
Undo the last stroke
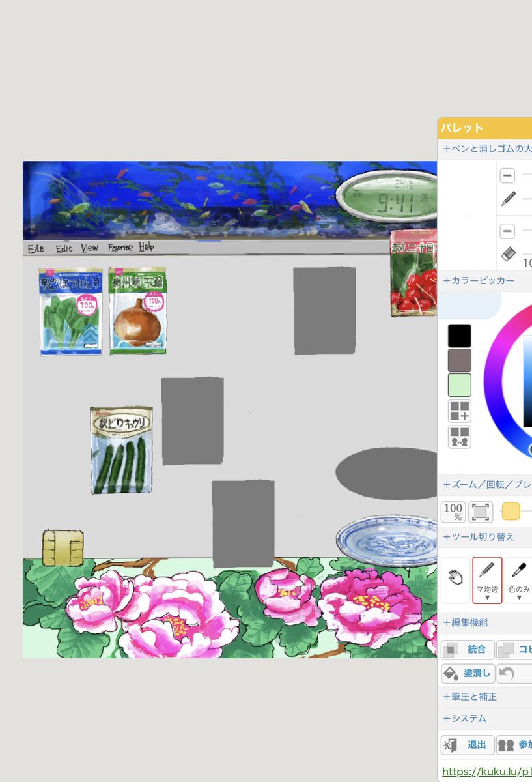coord(514,673)
